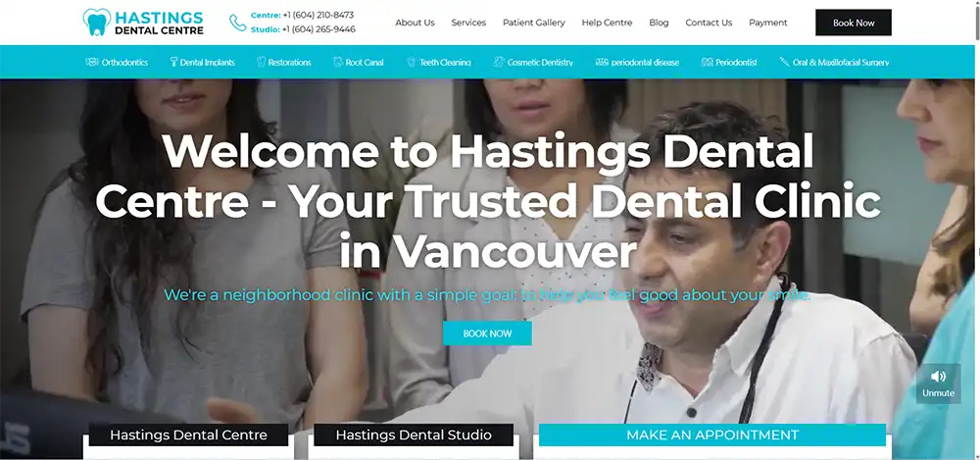This screenshot has height=460, width=980.
Task: Click the phone icon beside the contact numbers
Action: (237, 23)
